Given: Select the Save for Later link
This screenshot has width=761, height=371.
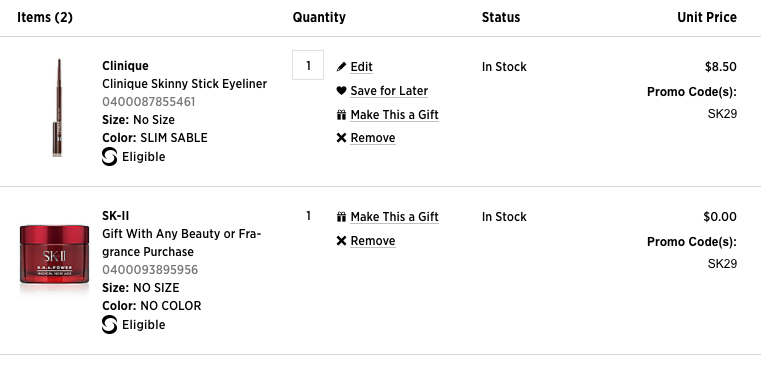Looking at the screenshot, I should point(389,91).
